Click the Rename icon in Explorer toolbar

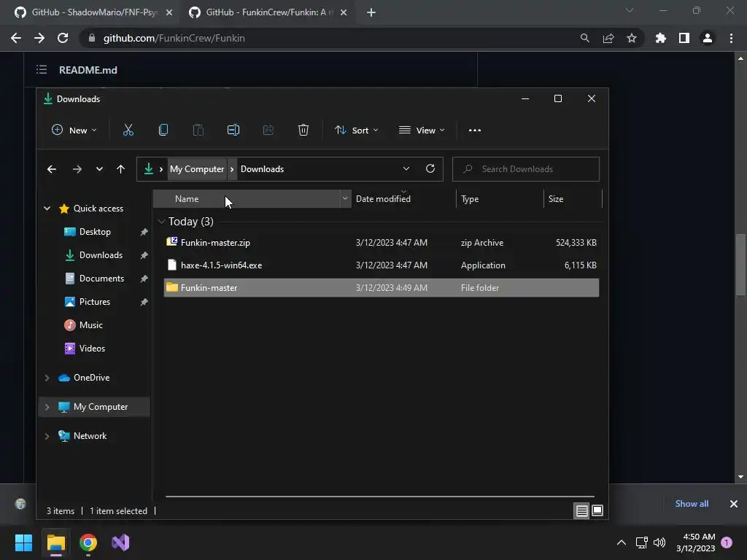point(233,130)
